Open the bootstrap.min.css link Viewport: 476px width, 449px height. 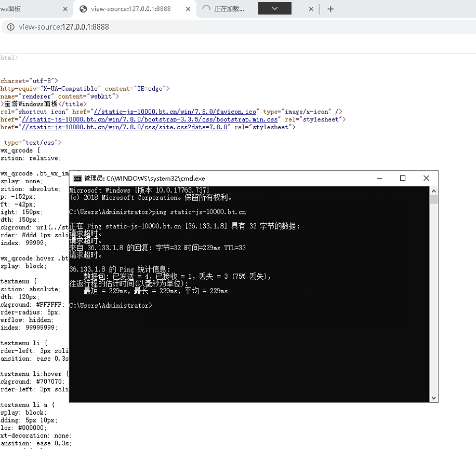150,119
